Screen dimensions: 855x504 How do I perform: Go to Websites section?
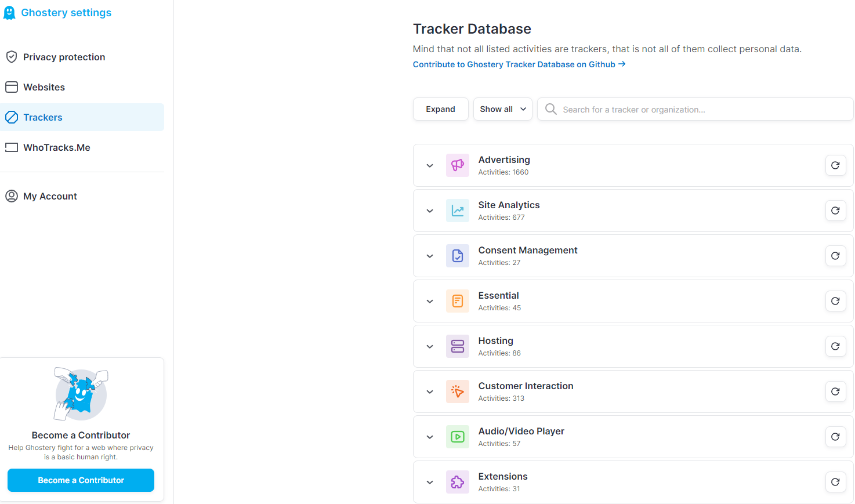click(x=82, y=87)
